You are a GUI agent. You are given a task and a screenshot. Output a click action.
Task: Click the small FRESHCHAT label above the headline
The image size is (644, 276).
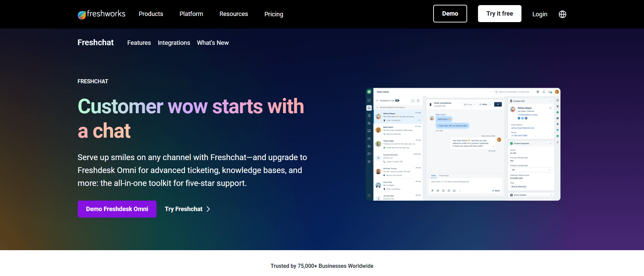pyautogui.click(x=93, y=81)
